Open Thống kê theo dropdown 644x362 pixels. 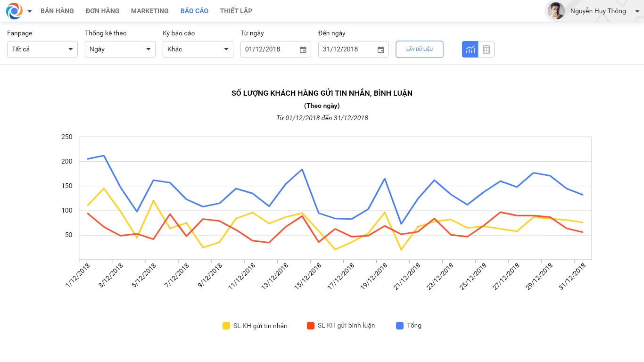coord(120,49)
